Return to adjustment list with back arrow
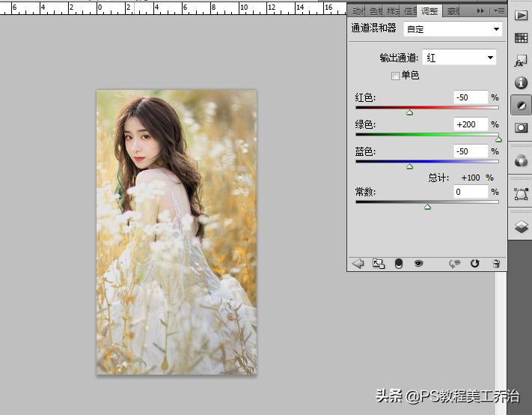532x415 pixels. point(358,263)
